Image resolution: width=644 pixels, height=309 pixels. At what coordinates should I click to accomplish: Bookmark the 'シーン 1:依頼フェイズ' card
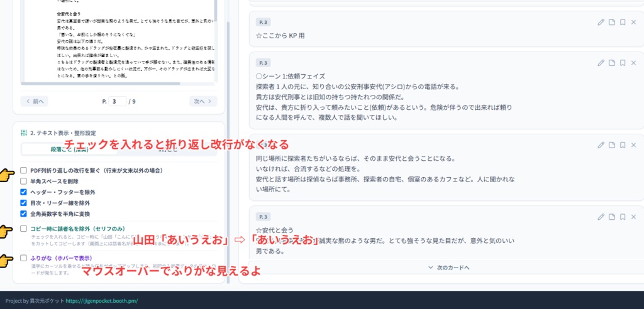coord(623,63)
